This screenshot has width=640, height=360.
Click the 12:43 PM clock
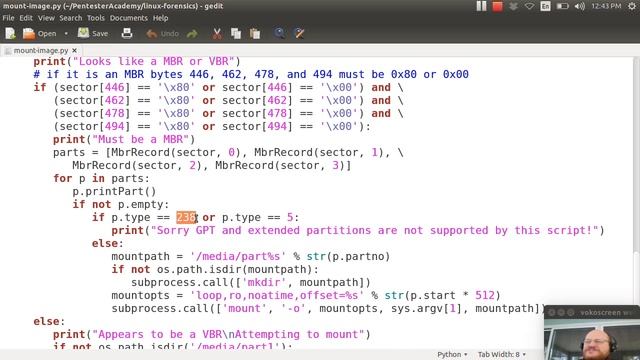coord(606,6)
